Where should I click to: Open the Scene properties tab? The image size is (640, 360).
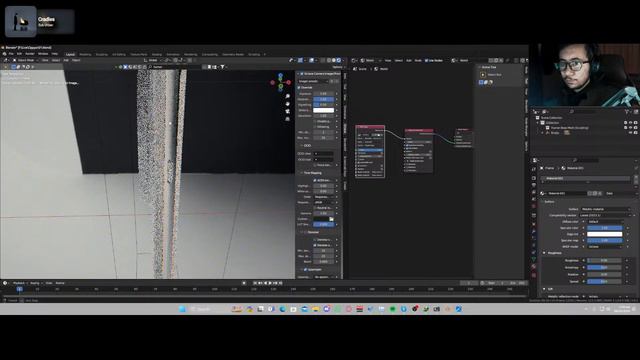coord(534,199)
